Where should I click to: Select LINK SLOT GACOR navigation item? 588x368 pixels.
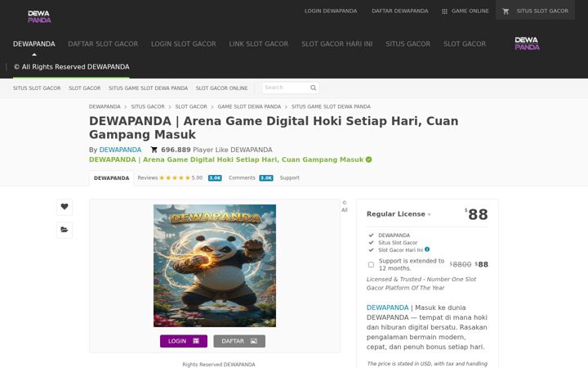pos(259,44)
